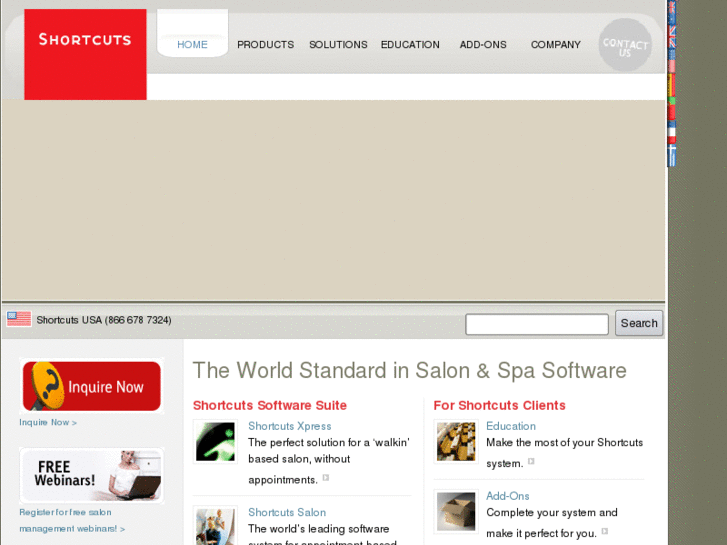Viewport: 727px width, 545px height.
Task: Select the Greek flag in the flag strip
Action: [x=672, y=155]
